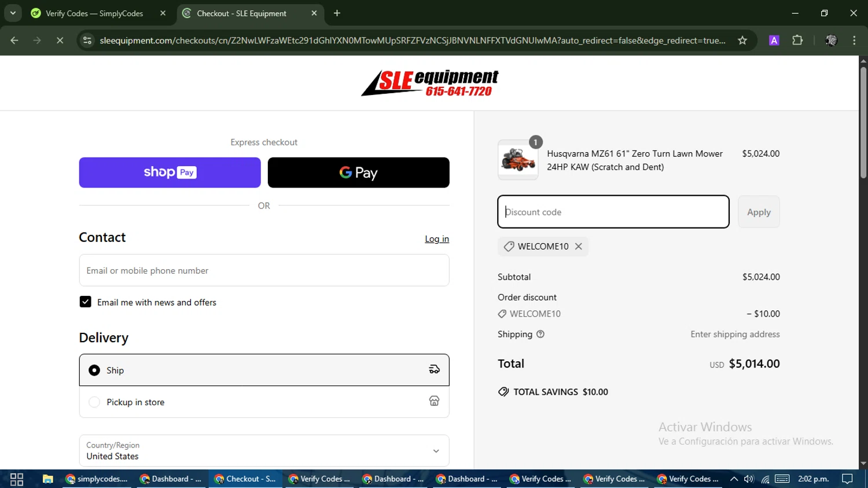Viewport: 868px width, 488px height.
Task: Click the SLE Equipment logo
Action: tap(429, 83)
